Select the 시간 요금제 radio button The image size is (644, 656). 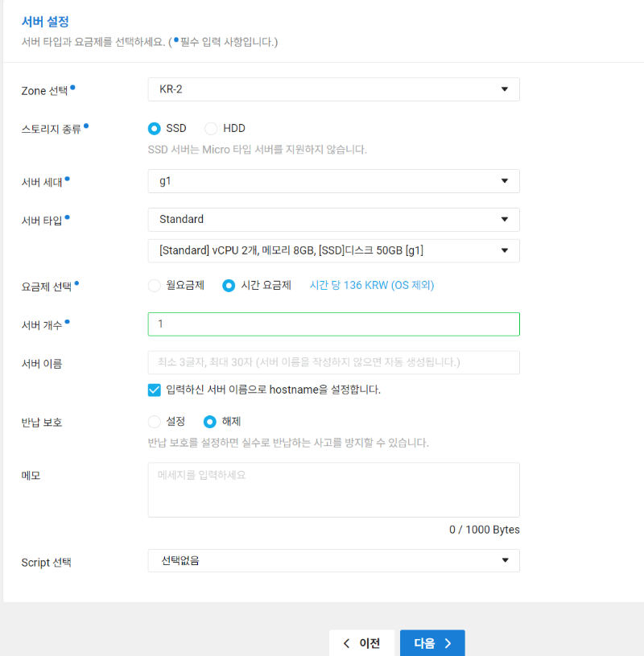click(229, 286)
